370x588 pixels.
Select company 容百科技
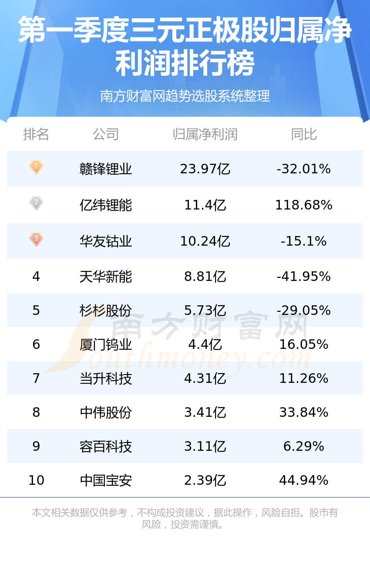tap(106, 446)
